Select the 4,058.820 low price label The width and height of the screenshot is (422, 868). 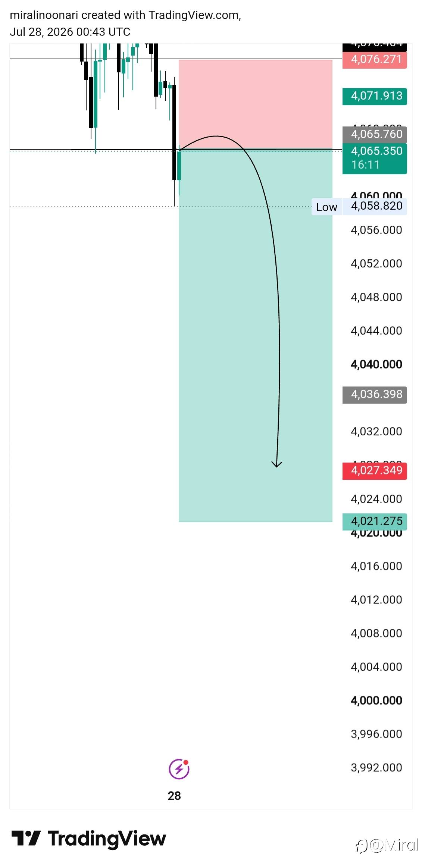point(375,206)
